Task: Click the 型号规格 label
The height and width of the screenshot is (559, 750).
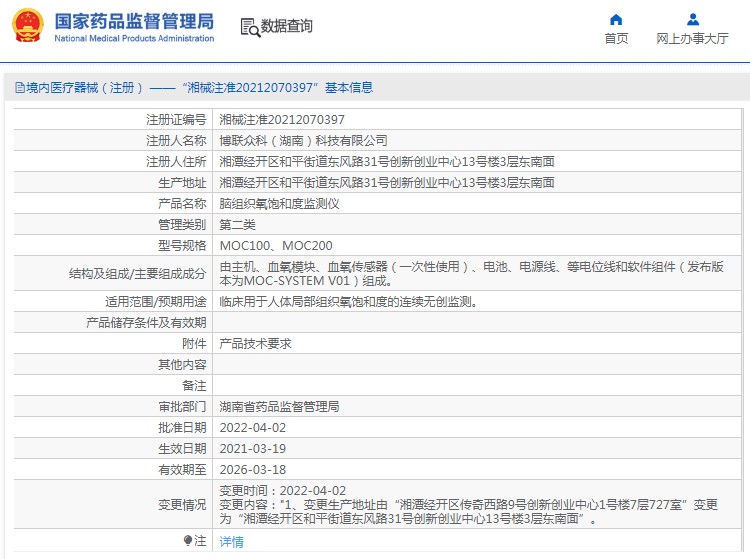Action: point(182,246)
